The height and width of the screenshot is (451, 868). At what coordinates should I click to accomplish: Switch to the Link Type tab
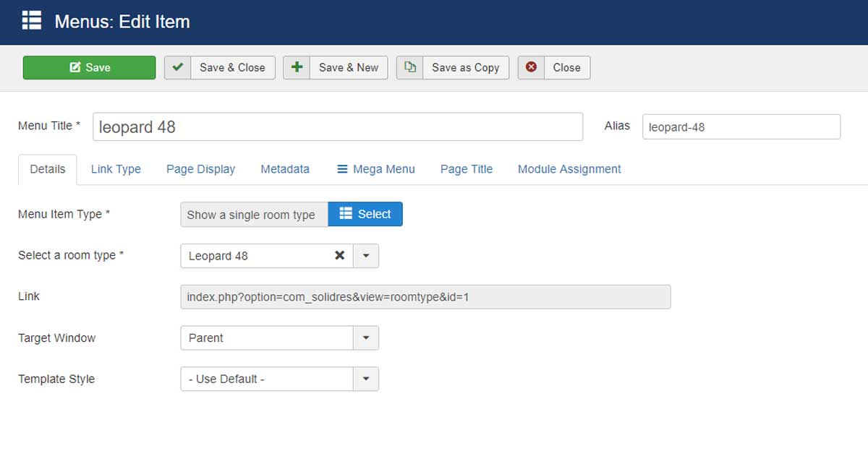click(x=116, y=169)
